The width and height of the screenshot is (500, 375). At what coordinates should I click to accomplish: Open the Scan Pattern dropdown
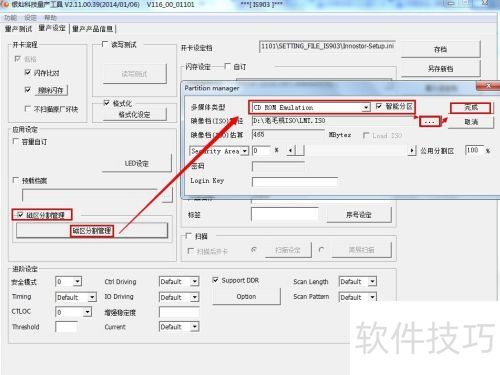pyautogui.click(x=372, y=297)
